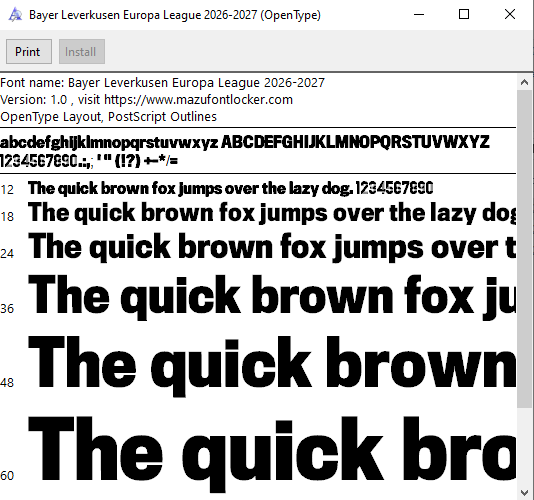
Task: Click the 60-point size label
Action: coord(7,475)
